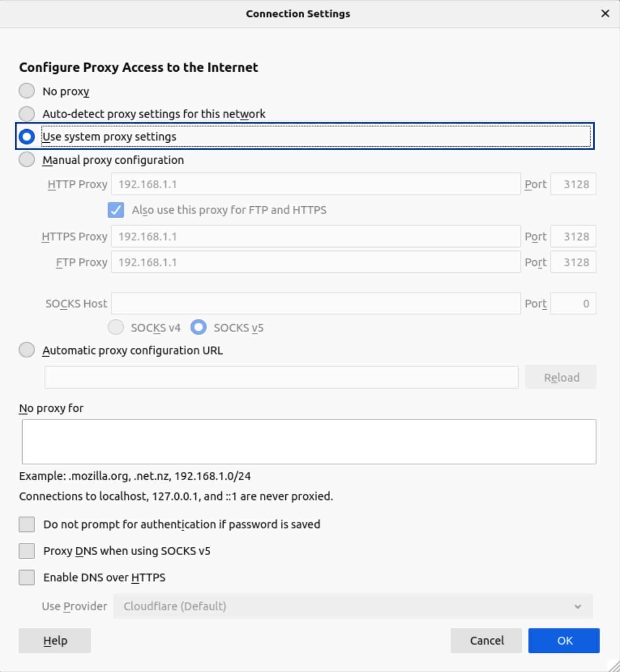Close the Connection Settings window
620x672 pixels.
point(605,13)
